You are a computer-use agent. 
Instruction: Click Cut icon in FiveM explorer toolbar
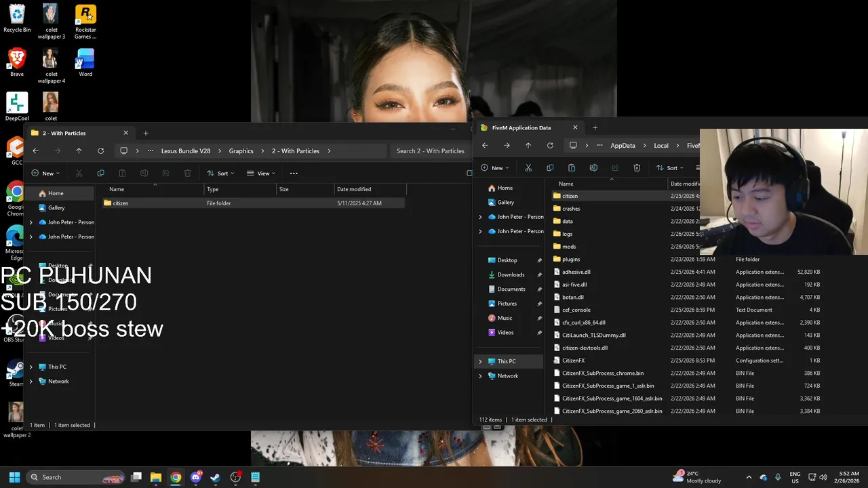click(x=528, y=167)
